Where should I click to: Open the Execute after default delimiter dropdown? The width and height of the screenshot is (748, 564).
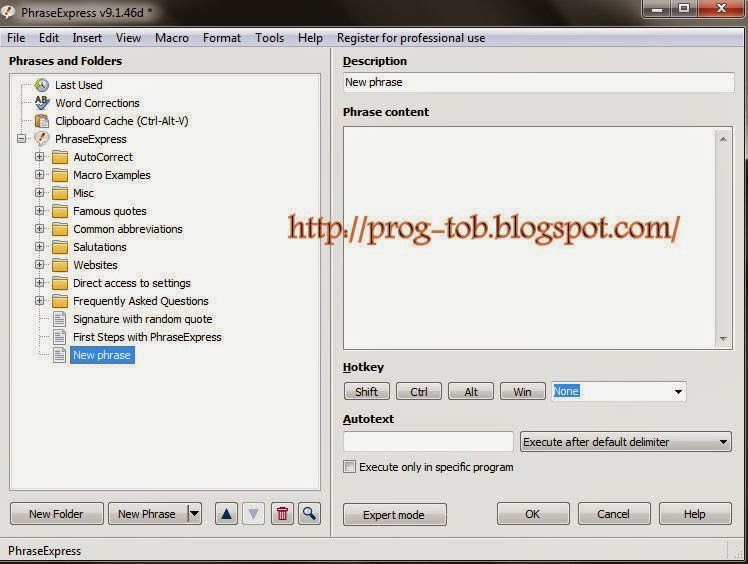625,442
